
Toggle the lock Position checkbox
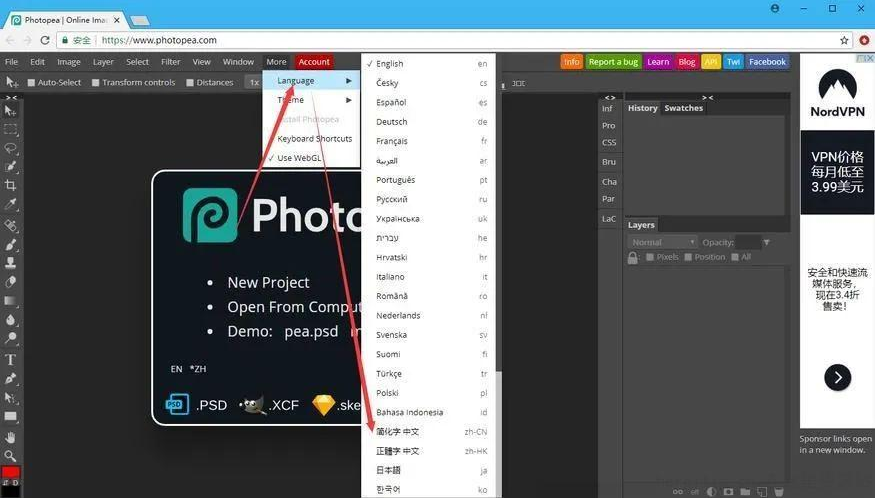688,257
